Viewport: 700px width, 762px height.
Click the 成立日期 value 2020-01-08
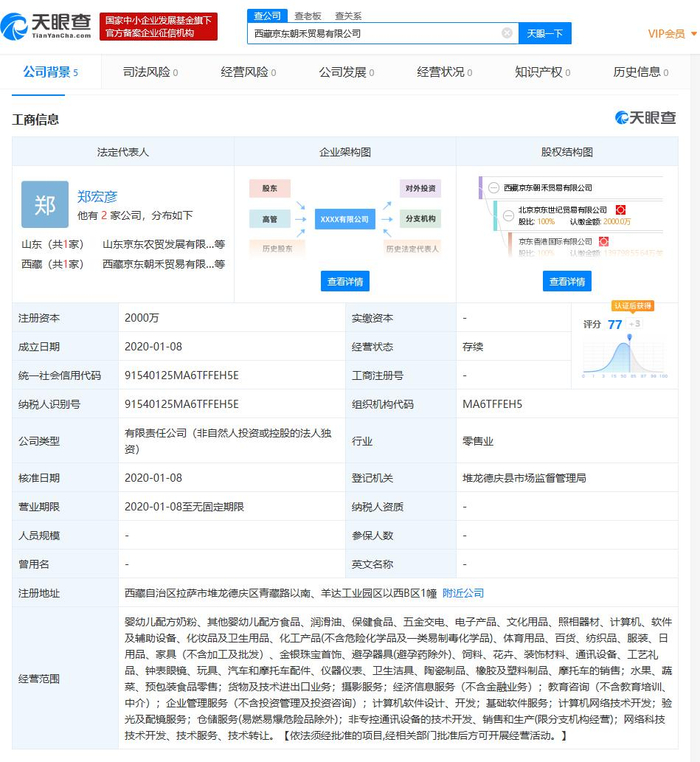[153, 346]
